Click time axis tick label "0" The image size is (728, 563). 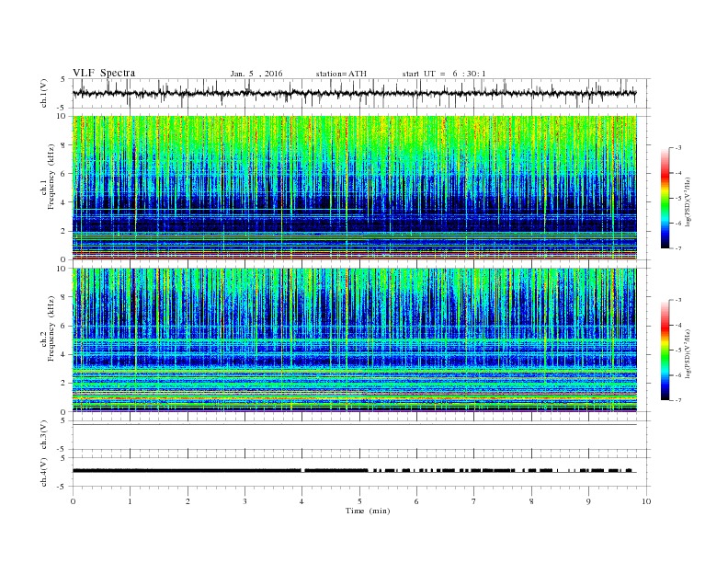tap(73, 501)
